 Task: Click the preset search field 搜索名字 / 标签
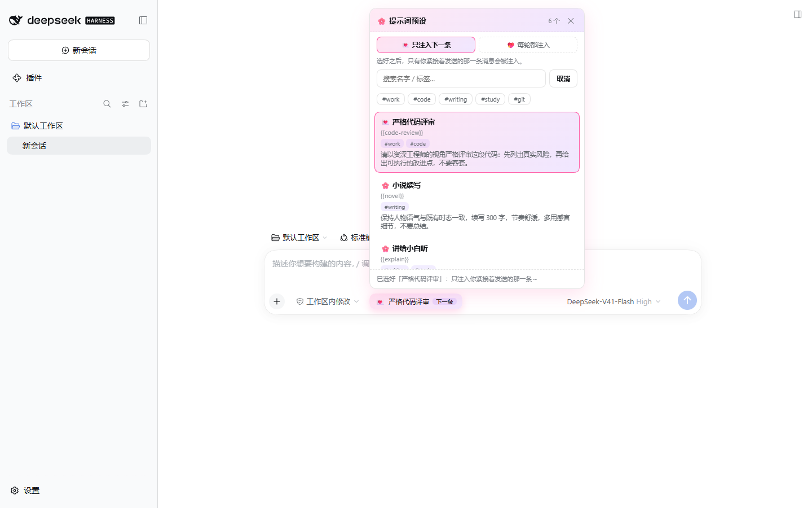pos(461,78)
